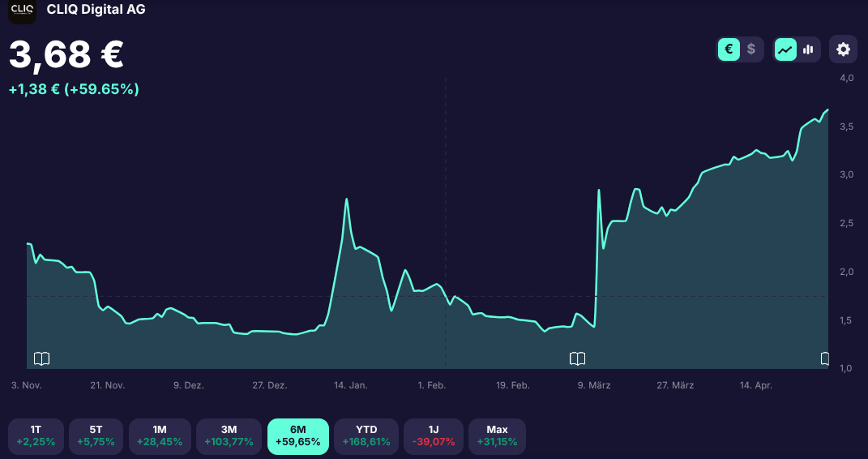This screenshot has height=459, width=868.
Task: Open the book marker at chart's right edge
Action: point(824,358)
